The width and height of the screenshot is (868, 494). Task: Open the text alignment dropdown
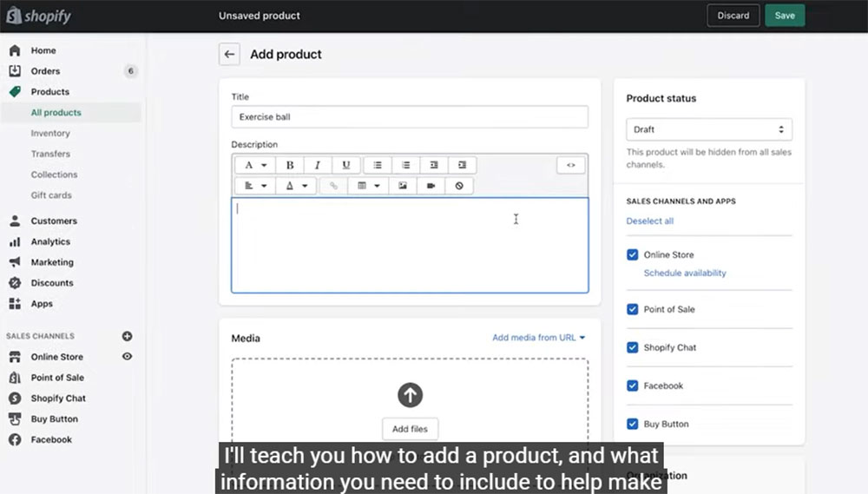[x=255, y=186]
